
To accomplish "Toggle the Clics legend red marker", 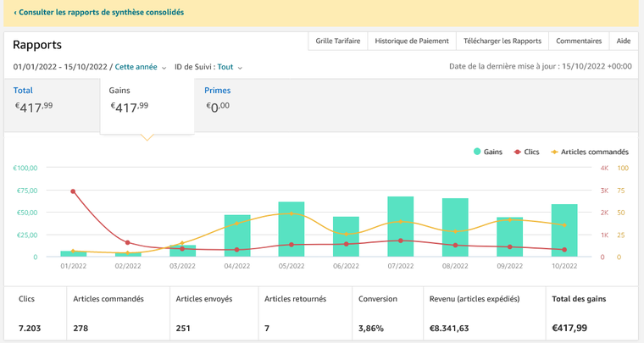I will pos(517,152).
